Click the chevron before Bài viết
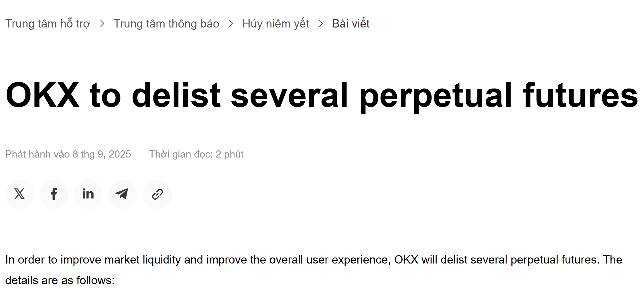Screen dimensions: 644x289 (321, 23)
